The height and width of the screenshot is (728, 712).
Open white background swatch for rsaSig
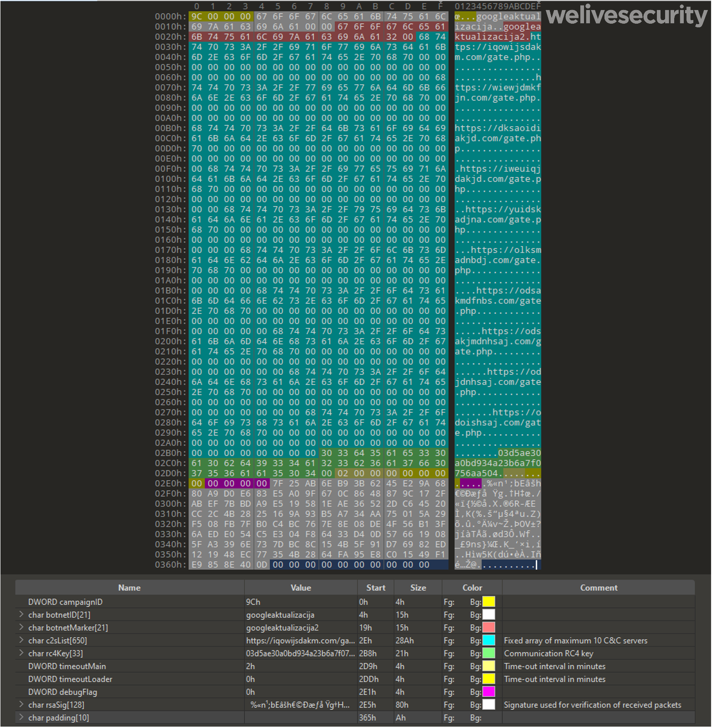point(489,704)
